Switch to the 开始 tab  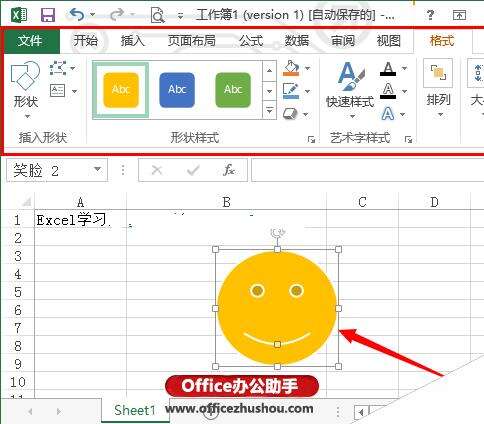pyautogui.click(x=86, y=41)
